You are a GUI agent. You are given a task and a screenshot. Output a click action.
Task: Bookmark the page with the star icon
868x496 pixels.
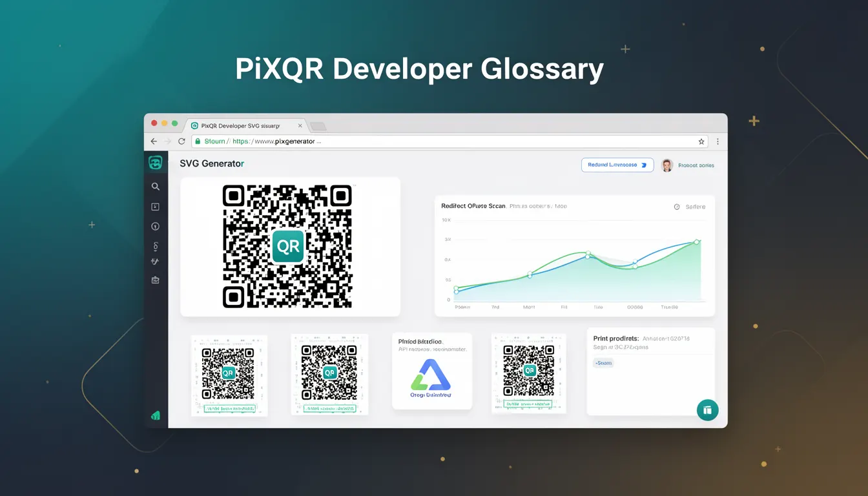[701, 141]
